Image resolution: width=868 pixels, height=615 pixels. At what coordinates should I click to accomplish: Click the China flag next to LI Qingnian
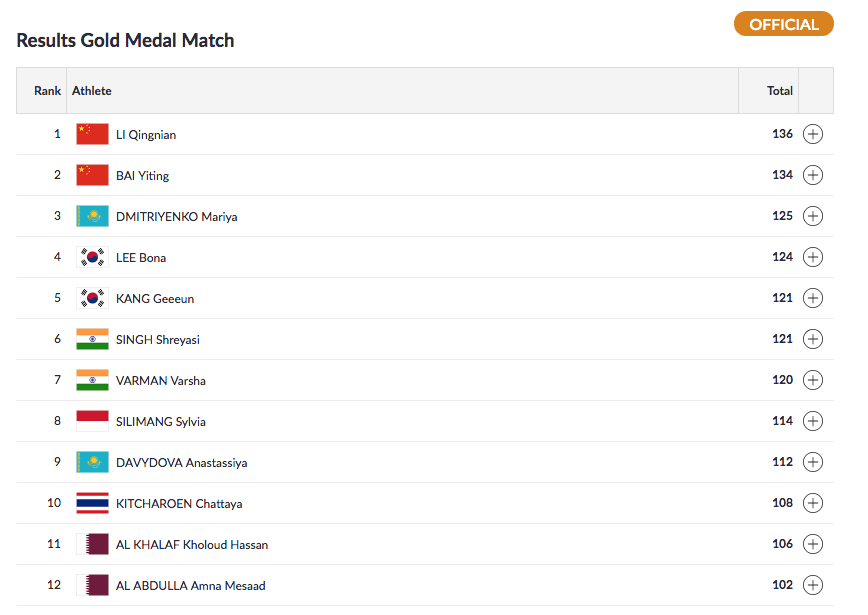click(92, 135)
